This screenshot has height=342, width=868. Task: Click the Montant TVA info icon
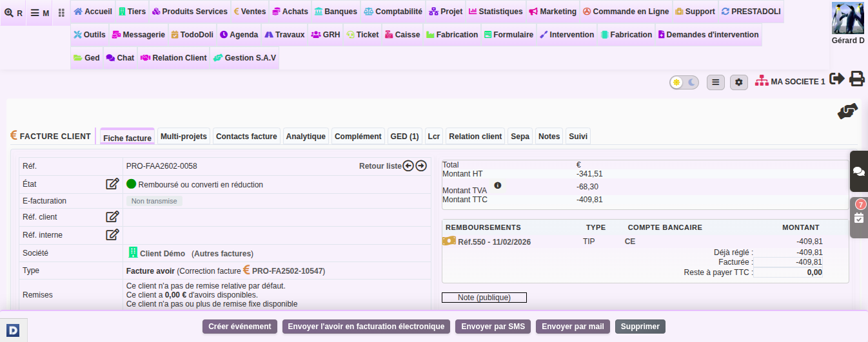pyautogui.click(x=498, y=185)
